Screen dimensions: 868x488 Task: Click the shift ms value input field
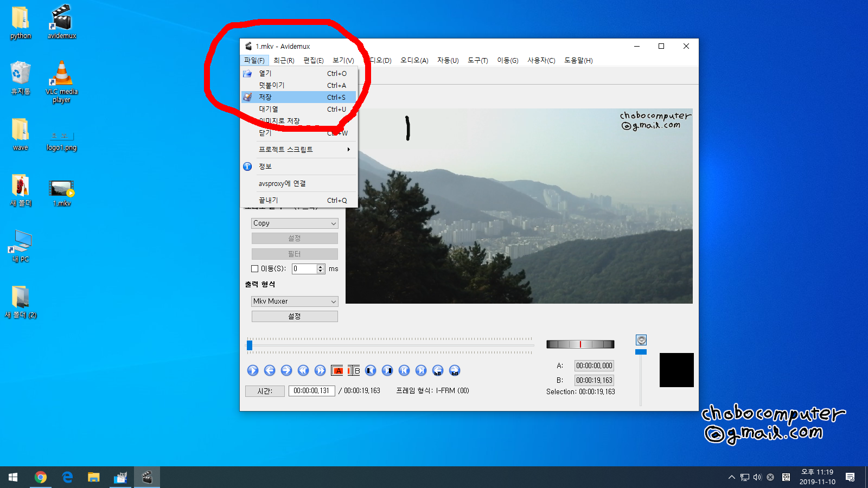pos(304,269)
